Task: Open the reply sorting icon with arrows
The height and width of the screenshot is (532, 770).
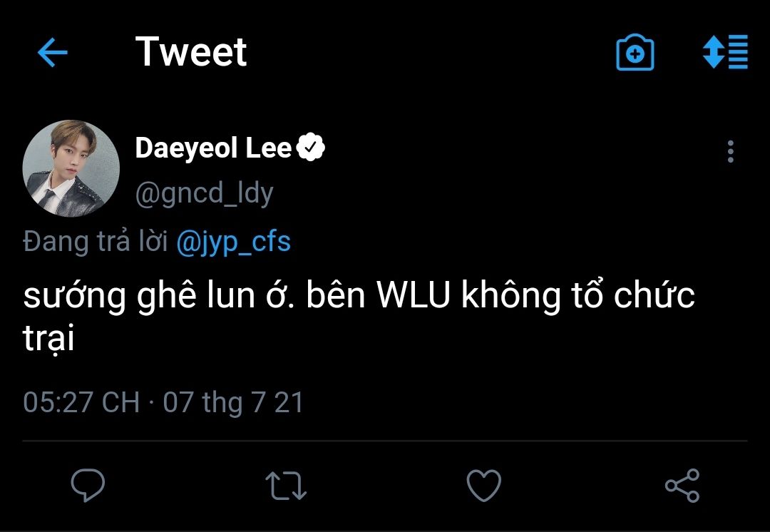Action: (x=725, y=52)
